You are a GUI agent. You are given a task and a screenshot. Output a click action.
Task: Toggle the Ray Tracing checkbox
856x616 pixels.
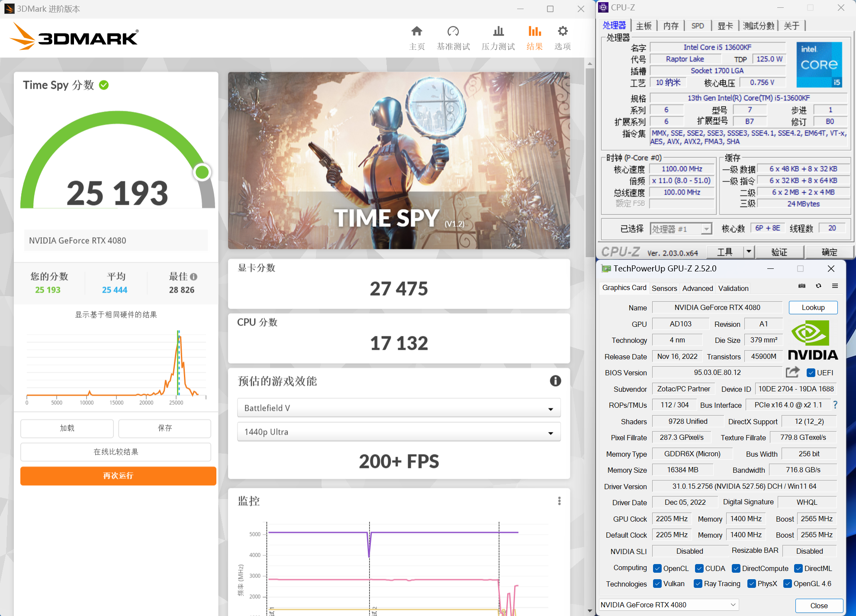(698, 584)
